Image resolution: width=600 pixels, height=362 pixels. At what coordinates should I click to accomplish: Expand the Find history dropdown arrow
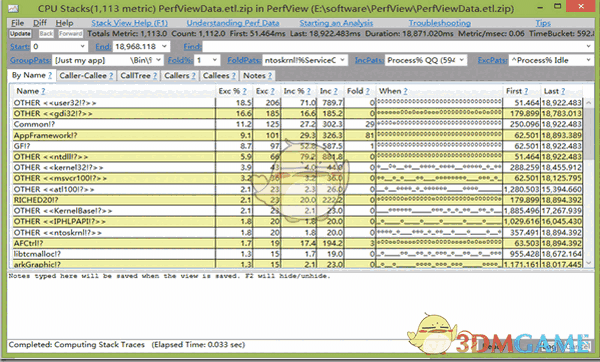point(589,47)
